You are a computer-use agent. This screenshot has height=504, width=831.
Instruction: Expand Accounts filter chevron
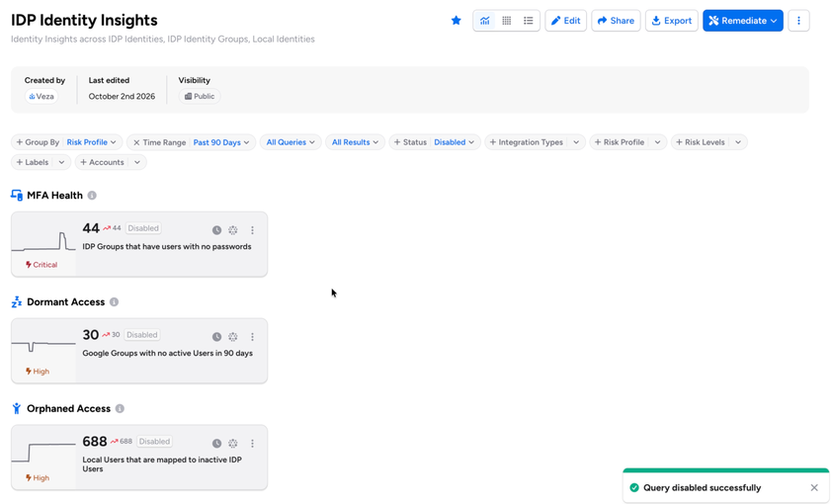(137, 162)
